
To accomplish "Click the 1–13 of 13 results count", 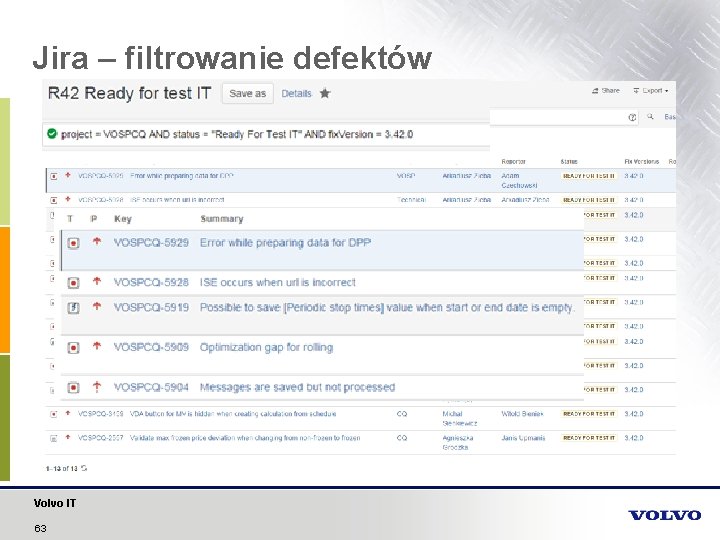I will pos(62,469).
